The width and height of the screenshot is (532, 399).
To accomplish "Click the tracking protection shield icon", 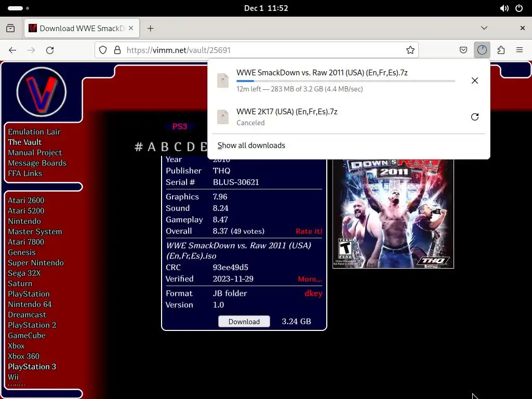I will pyautogui.click(x=103, y=50).
